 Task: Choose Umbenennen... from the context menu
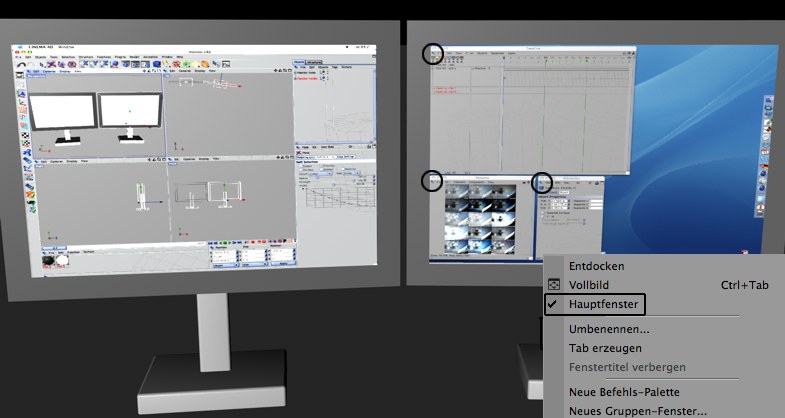tap(609, 329)
